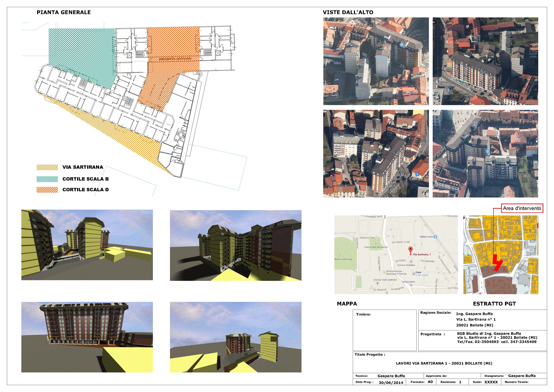Click the Via Sartirana yellow legend swatch
554x392 pixels.
coord(47,167)
